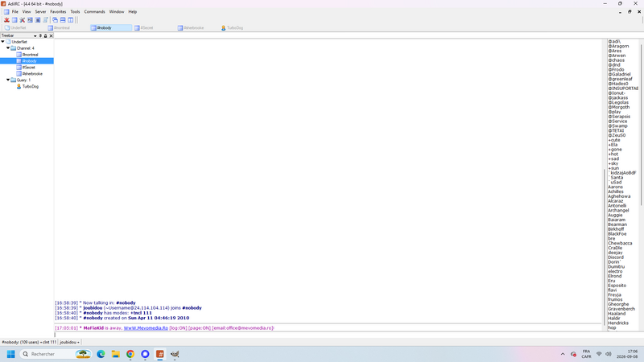Viewport: 644px width, 362px height.
Task: Click MaFiaKid nick in away message
Action: coord(93,328)
